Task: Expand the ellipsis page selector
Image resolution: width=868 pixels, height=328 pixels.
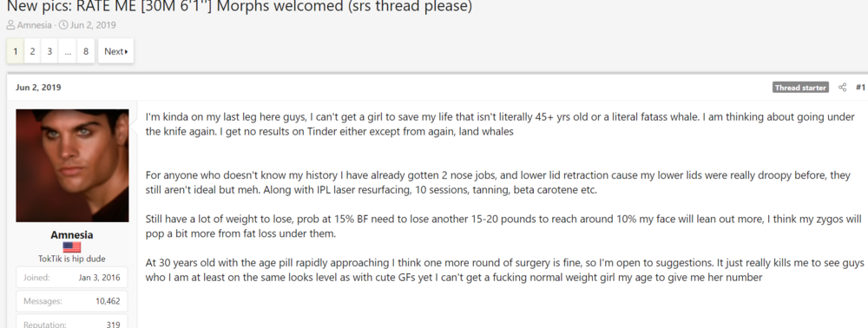Action: point(68,51)
